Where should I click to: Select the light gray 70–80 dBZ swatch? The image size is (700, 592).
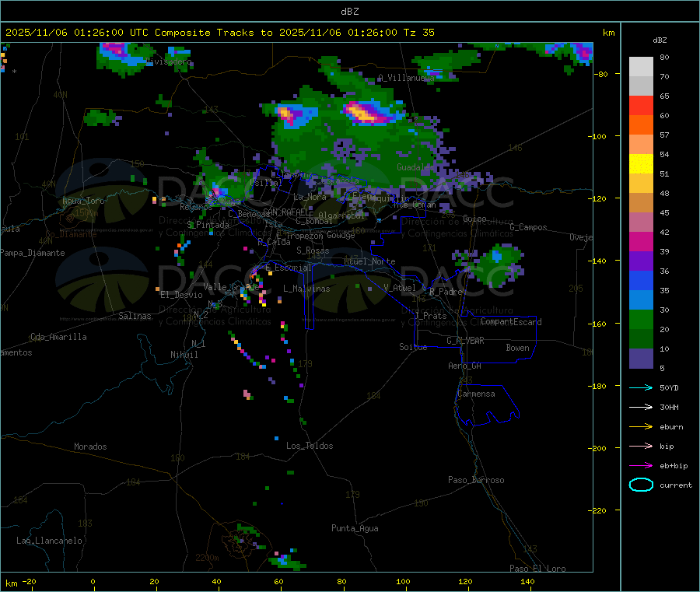[641, 67]
